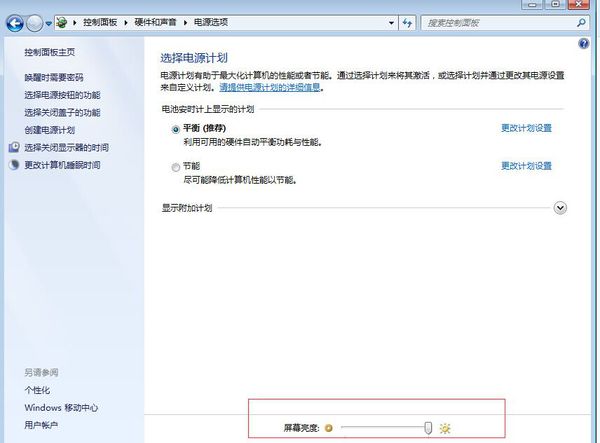
Task: Open 创建电源计划 in the left sidebar
Action: (50, 130)
